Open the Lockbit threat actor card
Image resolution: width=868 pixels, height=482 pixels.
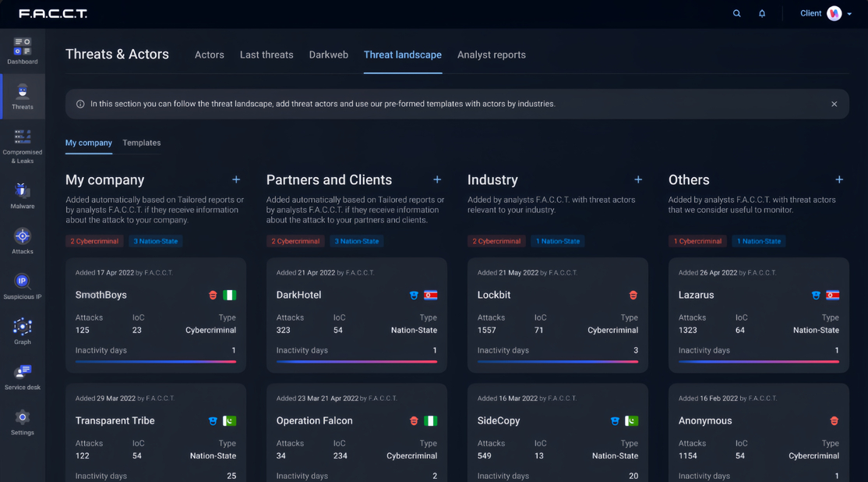557,315
